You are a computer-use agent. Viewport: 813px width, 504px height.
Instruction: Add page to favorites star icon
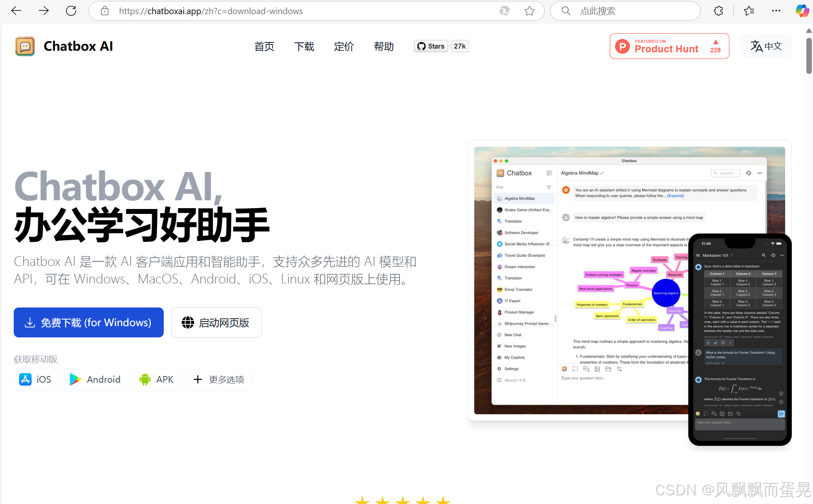(529, 11)
